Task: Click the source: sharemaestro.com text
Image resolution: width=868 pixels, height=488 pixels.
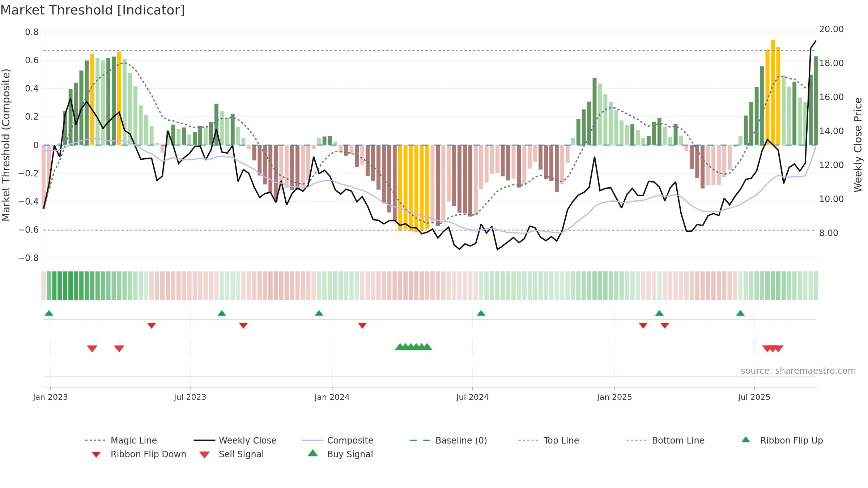Action: [x=798, y=371]
